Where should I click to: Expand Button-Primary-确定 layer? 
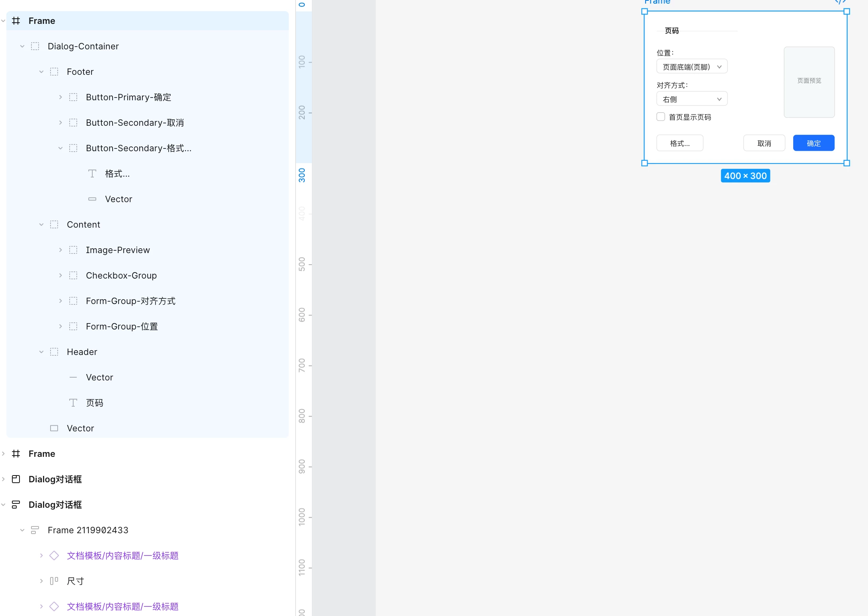pyautogui.click(x=60, y=97)
